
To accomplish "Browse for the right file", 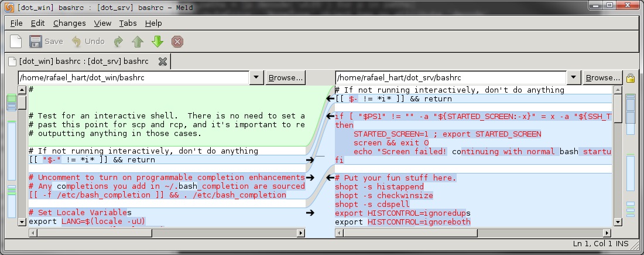I will (x=602, y=77).
